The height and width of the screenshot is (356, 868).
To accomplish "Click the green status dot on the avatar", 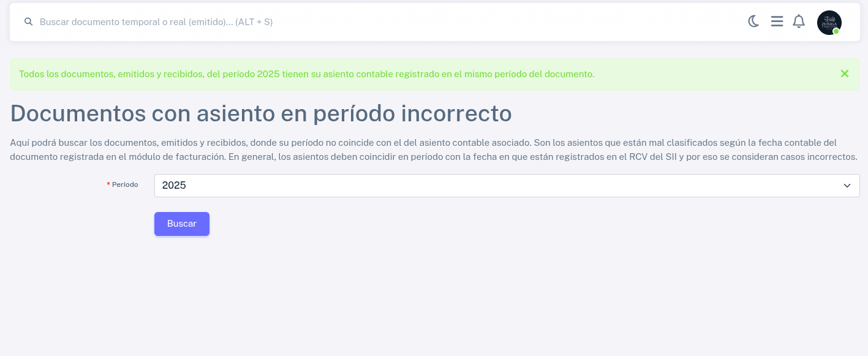I will pyautogui.click(x=836, y=31).
